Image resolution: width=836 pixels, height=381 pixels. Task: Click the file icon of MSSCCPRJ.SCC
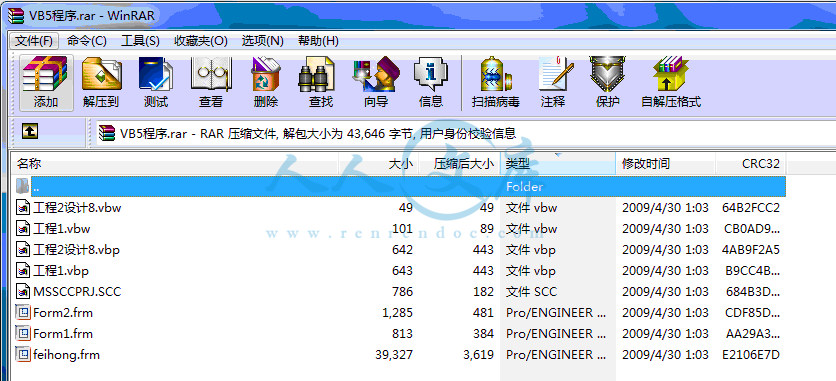(x=22, y=291)
